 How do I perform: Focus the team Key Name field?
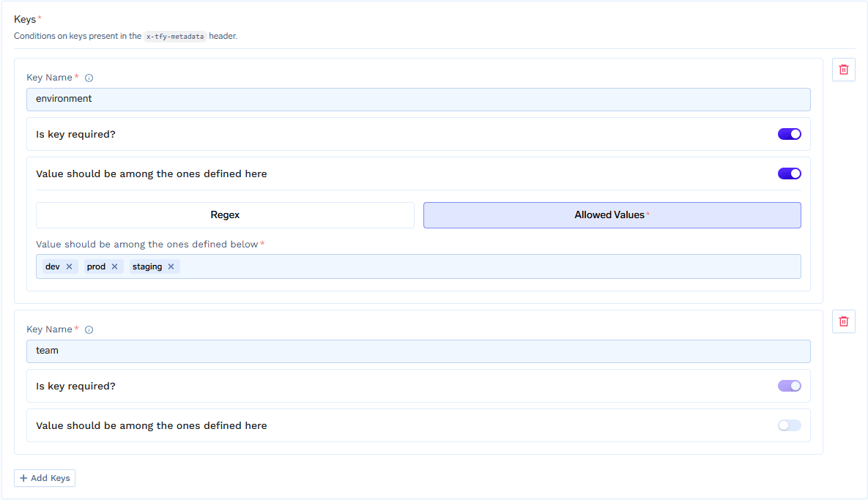[418, 351]
